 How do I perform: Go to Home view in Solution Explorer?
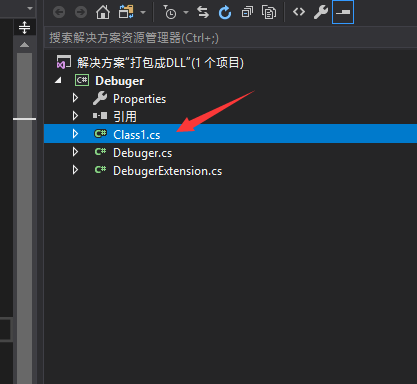[103, 12]
